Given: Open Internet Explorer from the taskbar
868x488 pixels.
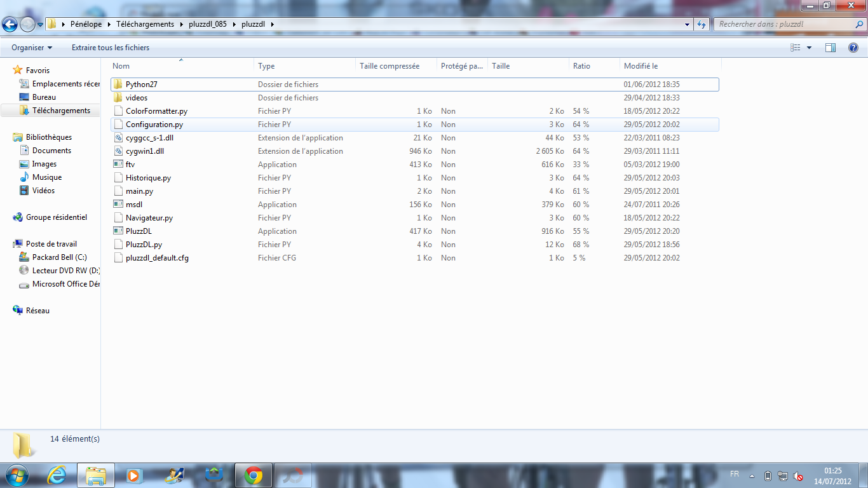Looking at the screenshot, I should tap(57, 475).
